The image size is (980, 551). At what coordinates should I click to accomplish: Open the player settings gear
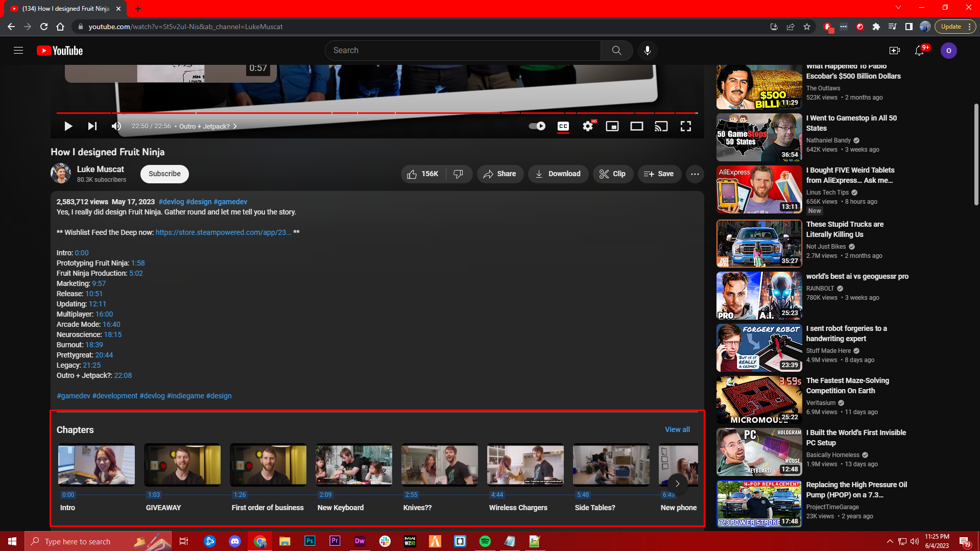588,126
